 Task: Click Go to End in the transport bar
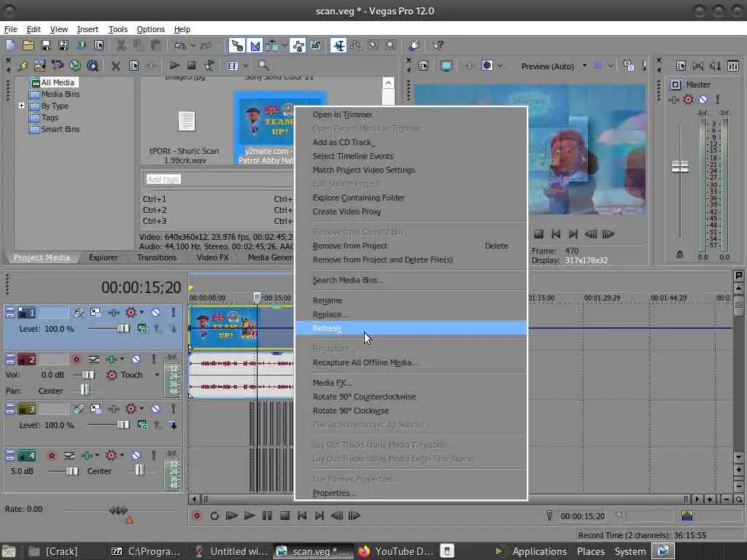coord(320,516)
